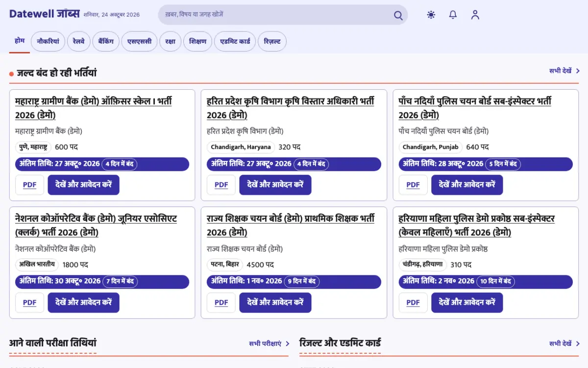Viewport: 588px width, 368px height.
Task: Click देखें और आवेदन करें for नेशनल कोऑपरेटिव बैंक
Action: (x=83, y=303)
